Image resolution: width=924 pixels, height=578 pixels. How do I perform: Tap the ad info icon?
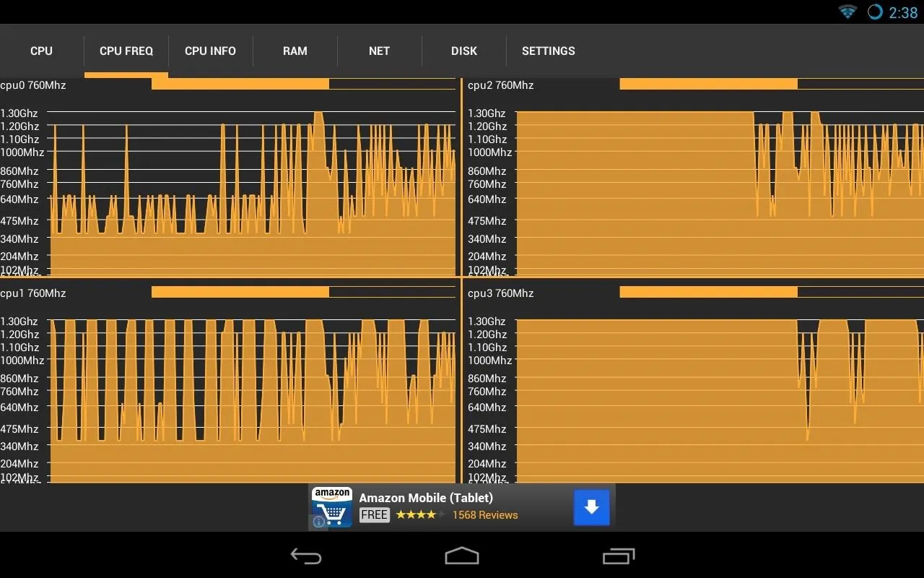coord(319,522)
